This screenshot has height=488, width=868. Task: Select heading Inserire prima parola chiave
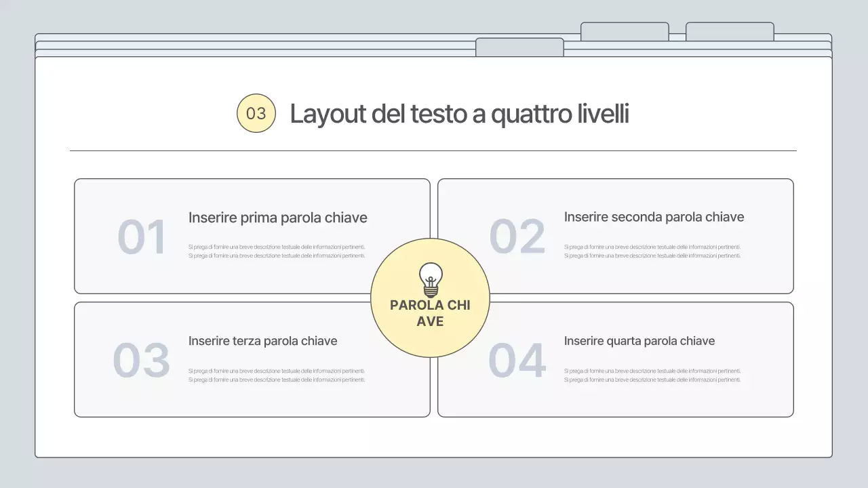tap(277, 218)
